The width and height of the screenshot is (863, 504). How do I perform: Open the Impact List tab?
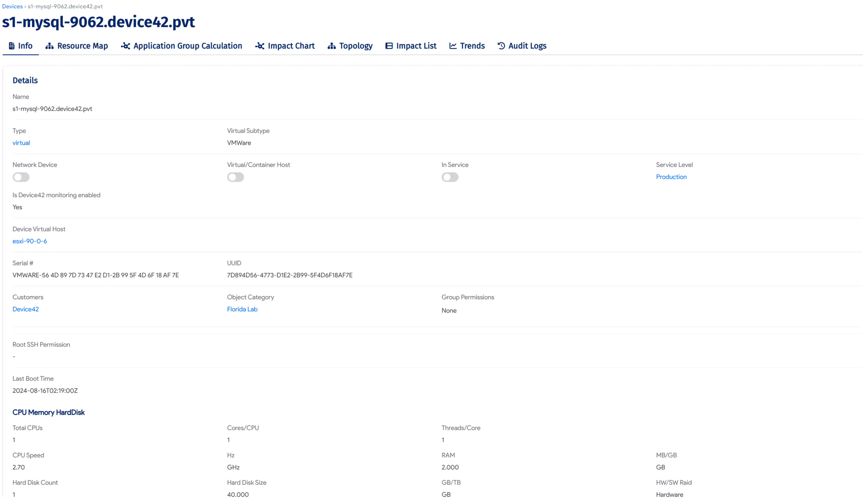tap(411, 46)
